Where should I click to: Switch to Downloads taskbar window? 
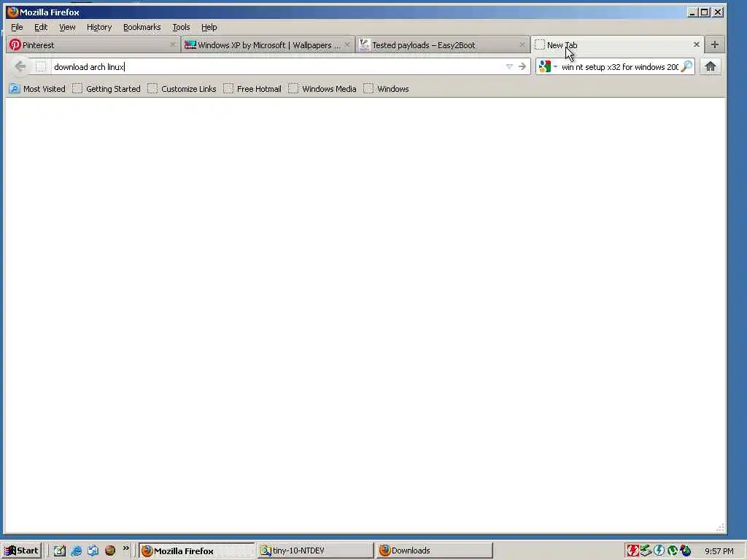[x=434, y=551]
